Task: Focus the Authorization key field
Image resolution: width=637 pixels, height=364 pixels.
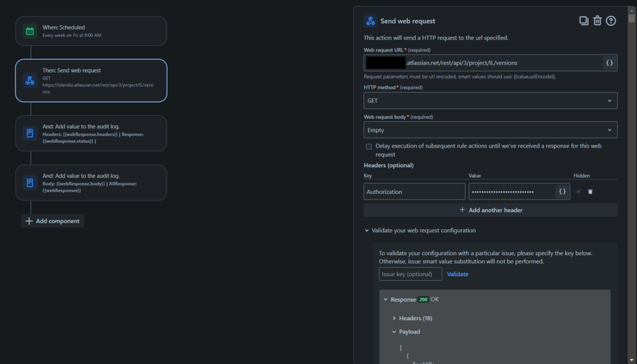Action: point(414,191)
